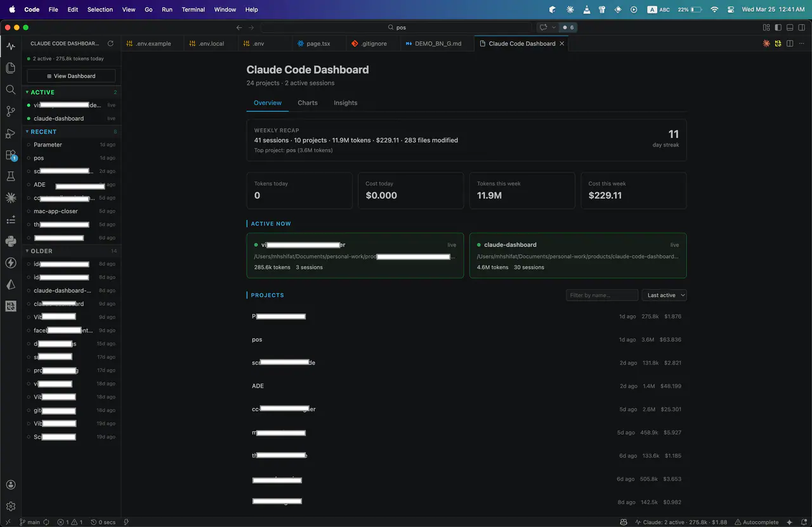Open chat dropdown chevron in title bar

(x=554, y=27)
